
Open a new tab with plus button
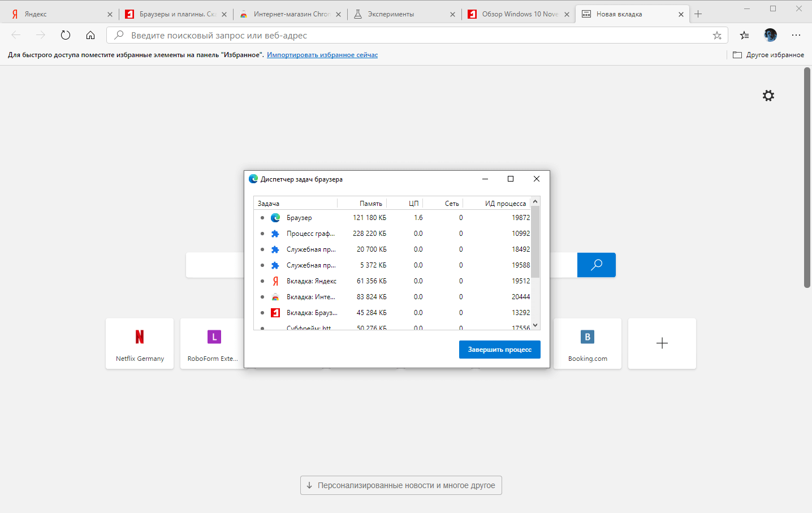(x=698, y=14)
